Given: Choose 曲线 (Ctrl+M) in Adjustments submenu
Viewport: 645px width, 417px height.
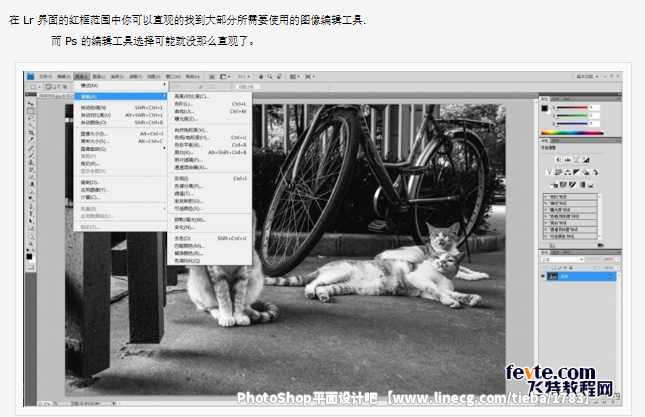Looking at the screenshot, I should pyautogui.click(x=210, y=111).
